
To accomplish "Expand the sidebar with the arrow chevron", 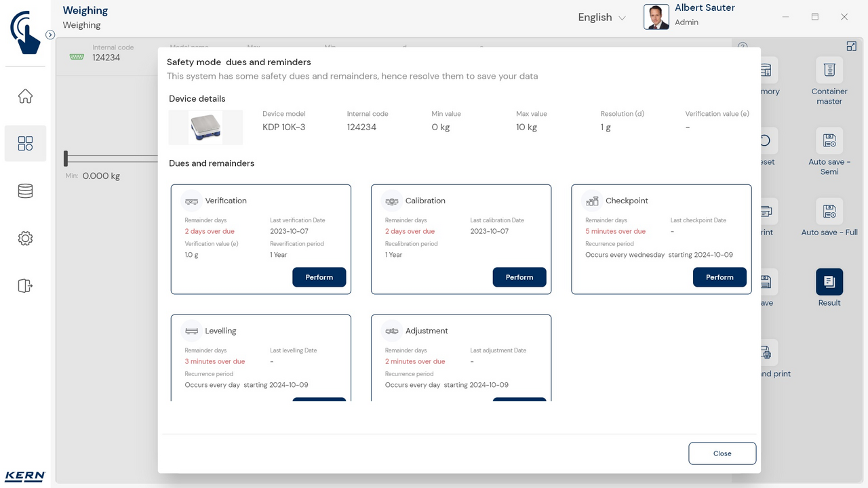I will tap(50, 35).
